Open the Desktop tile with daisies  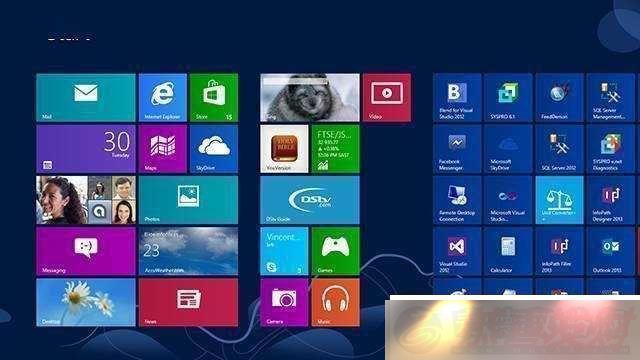click(86, 302)
